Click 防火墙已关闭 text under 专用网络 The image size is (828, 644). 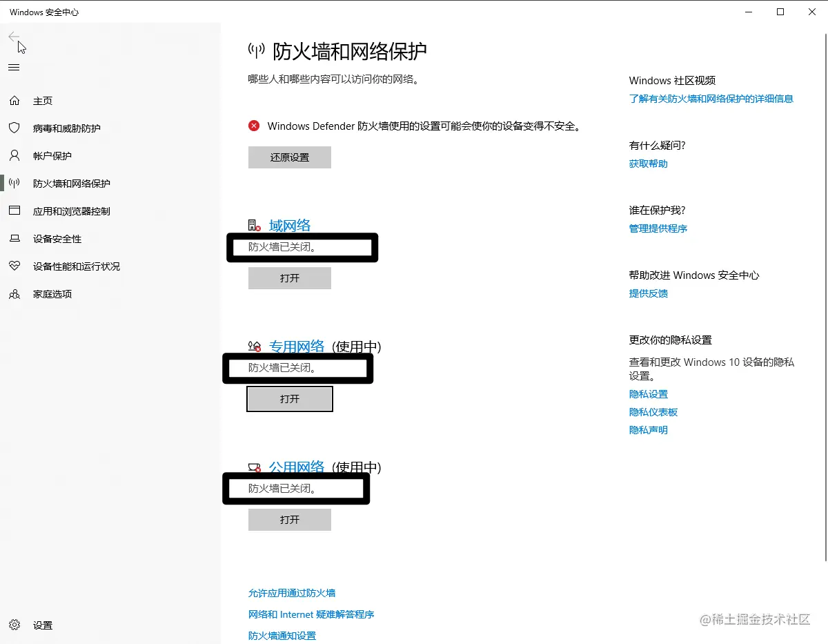pyautogui.click(x=282, y=368)
